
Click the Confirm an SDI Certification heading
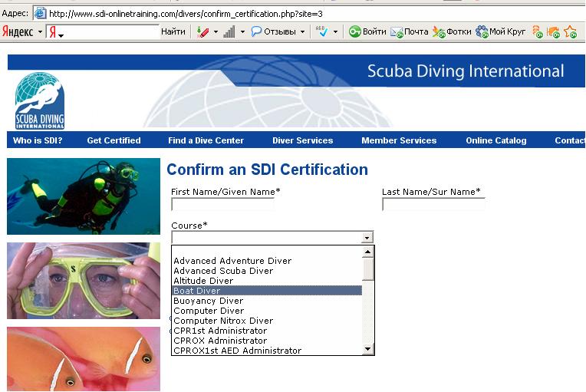click(267, 170)
